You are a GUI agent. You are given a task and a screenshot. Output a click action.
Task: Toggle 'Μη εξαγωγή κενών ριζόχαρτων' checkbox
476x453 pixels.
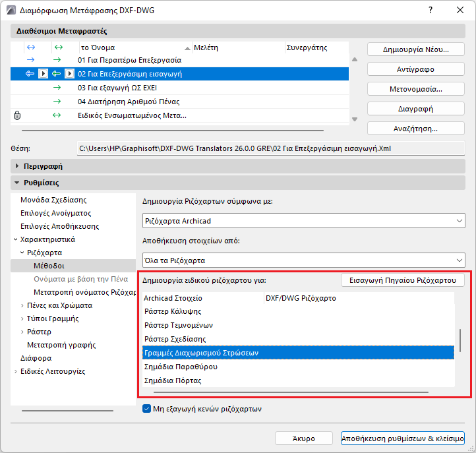click(147, 409)
